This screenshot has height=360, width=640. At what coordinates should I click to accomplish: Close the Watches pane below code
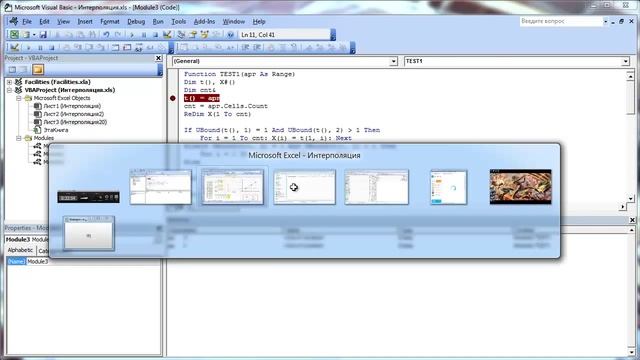pos(632,220)
